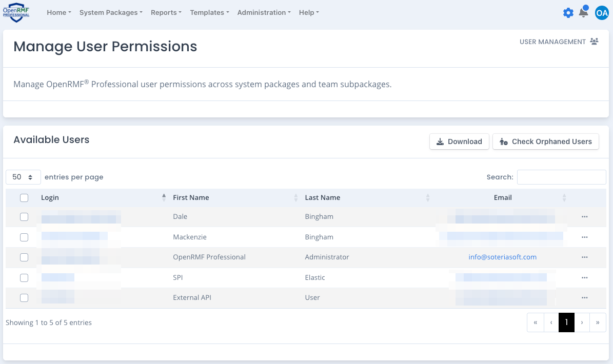Go to first page of results

pyautogui.click(x=535, y=322)
